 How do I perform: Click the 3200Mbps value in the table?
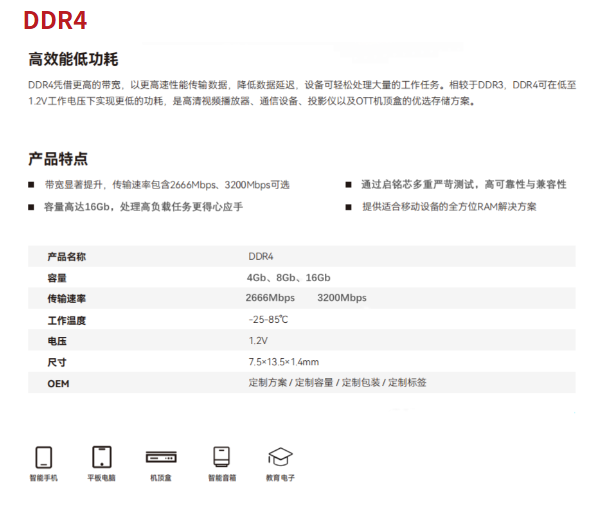pos(342,298)
